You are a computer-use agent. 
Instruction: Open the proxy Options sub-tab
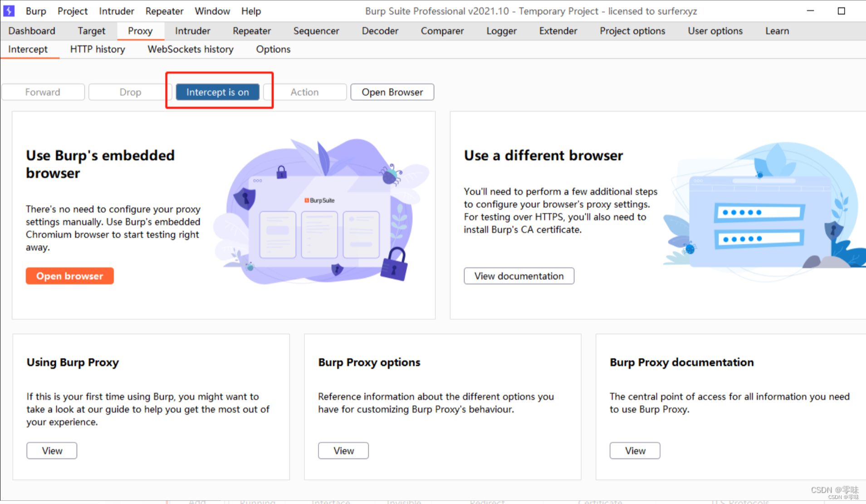click(x=273, y=49)
